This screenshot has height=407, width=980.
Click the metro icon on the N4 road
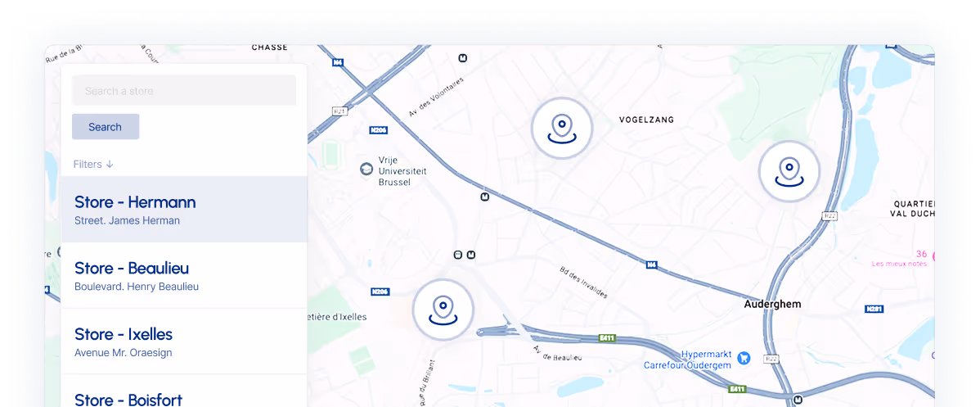click(x=484, y=197)
